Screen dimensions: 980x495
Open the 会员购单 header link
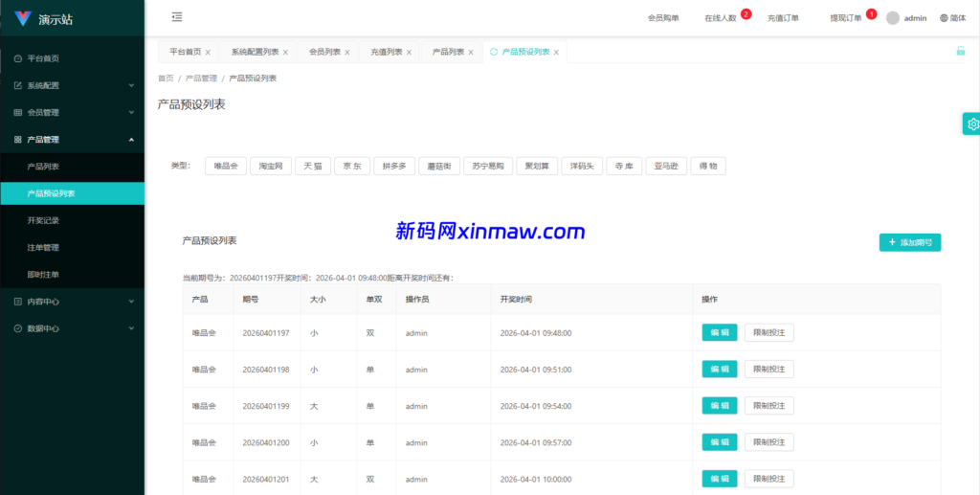663,18
